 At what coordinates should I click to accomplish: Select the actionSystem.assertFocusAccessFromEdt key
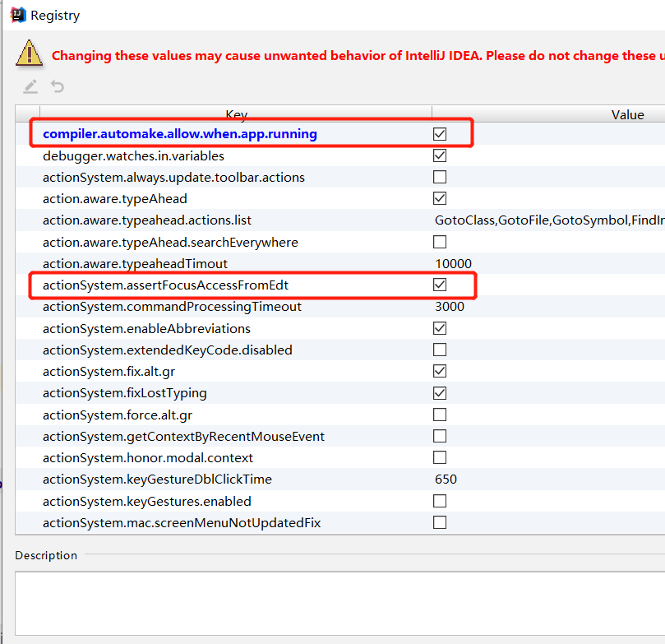pos(165,285)
